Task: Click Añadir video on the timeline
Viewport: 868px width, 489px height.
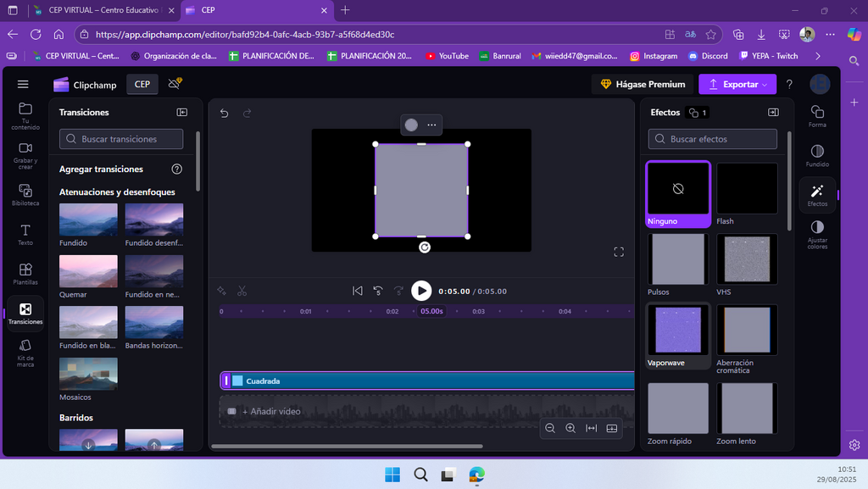Action: [x=271, y=412]
